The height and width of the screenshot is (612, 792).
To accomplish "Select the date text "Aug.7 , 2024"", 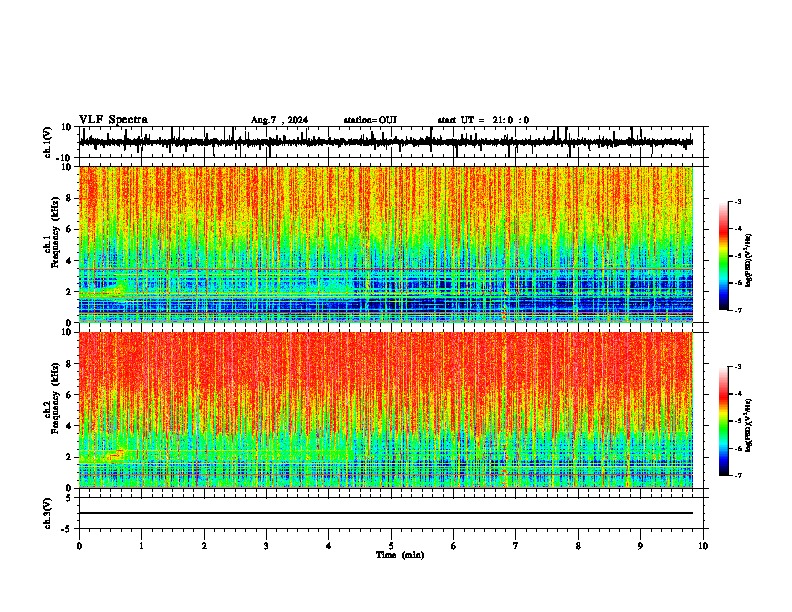I will click(x=279, y=120).
